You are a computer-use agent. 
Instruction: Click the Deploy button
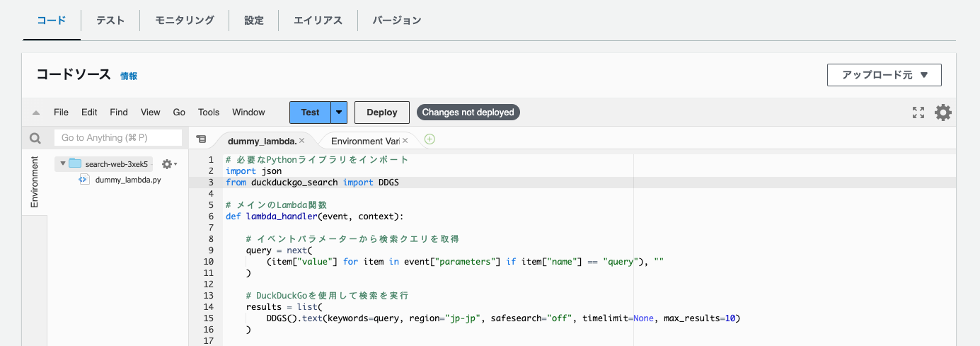pos(382,112)
